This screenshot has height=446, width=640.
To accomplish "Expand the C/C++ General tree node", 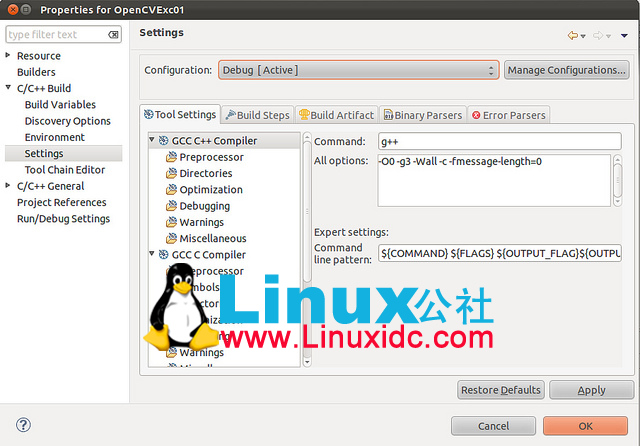I will (x=8, y=186).
